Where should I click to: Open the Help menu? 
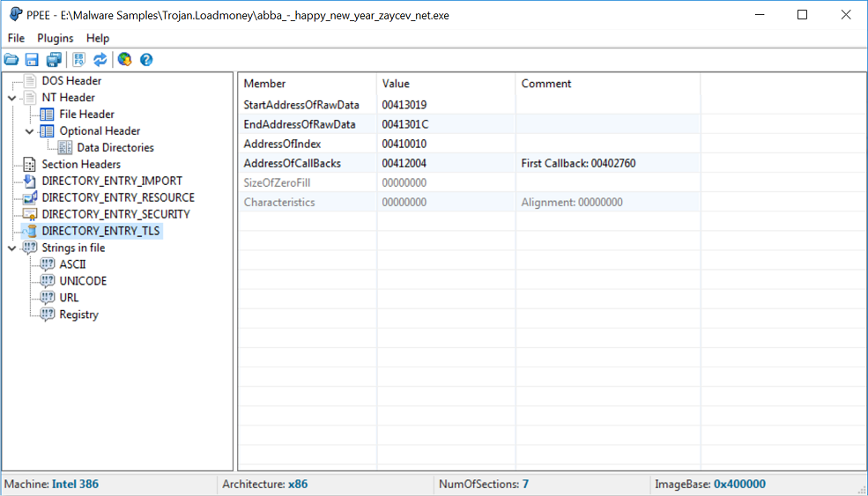point(98,38)
